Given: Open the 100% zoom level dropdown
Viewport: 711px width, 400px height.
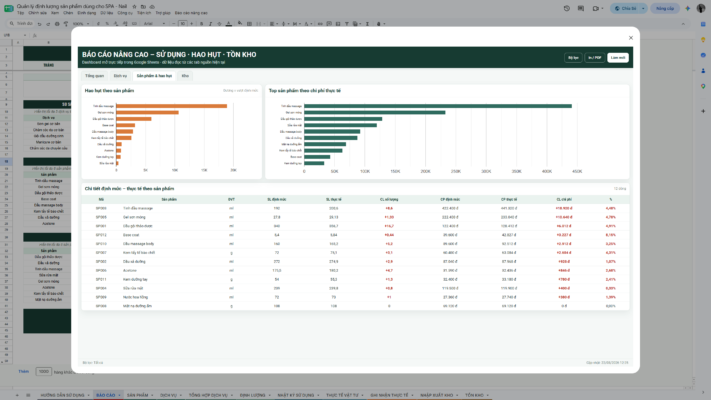Looking at the screenshot, I should pos(81,24).
